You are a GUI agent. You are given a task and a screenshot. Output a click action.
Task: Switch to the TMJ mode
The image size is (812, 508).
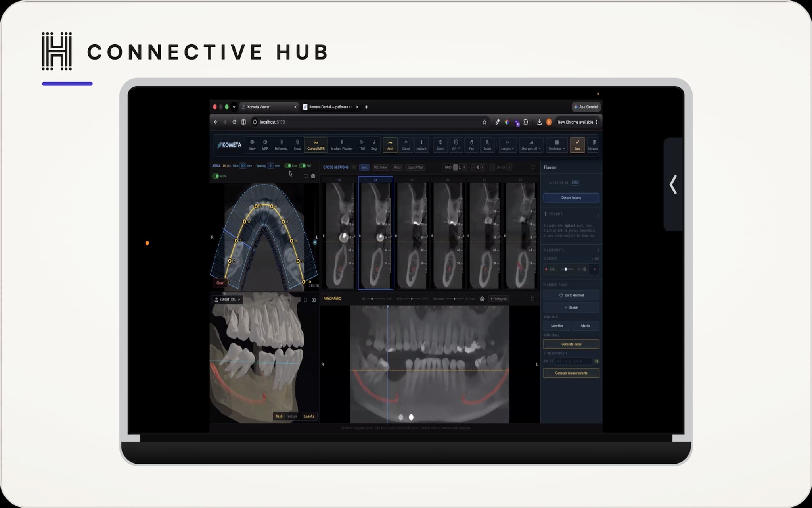pyautogui.click(x=362, y=145)
